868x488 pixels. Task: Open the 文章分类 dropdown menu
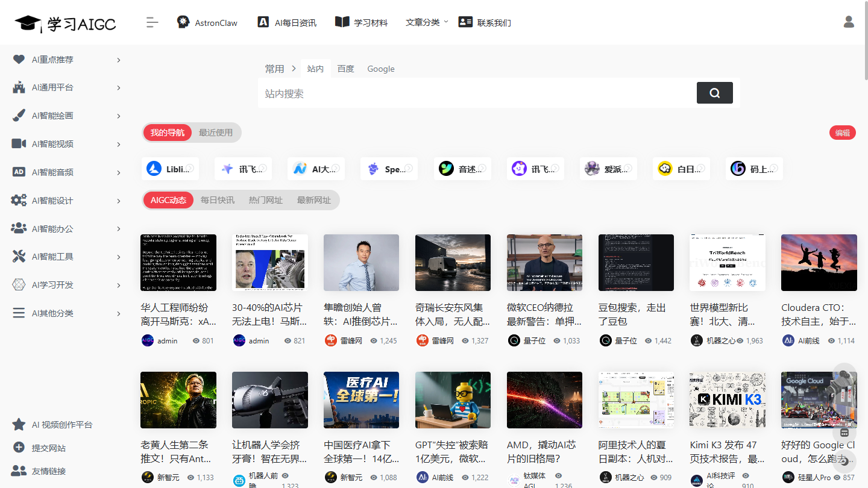point(427,22)
